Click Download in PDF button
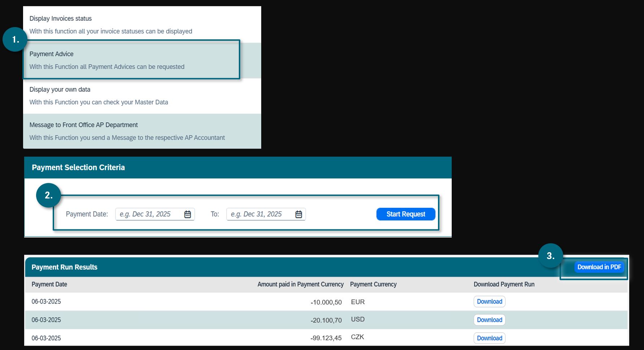 click(x=599, y=267)
